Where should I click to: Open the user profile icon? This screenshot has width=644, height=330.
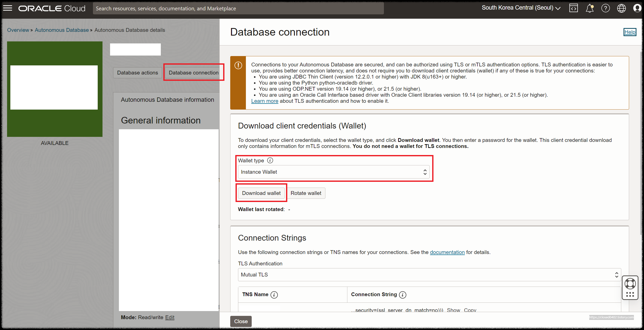click(x=637, y=8)
